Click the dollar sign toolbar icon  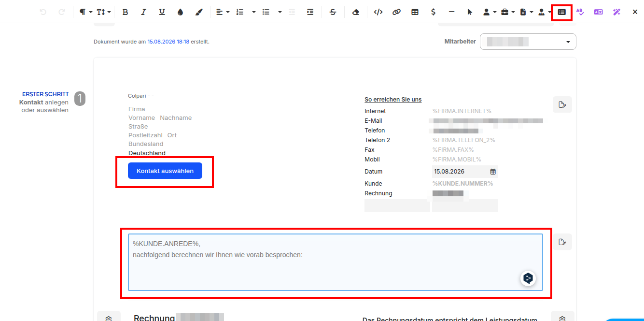[433, 12]
